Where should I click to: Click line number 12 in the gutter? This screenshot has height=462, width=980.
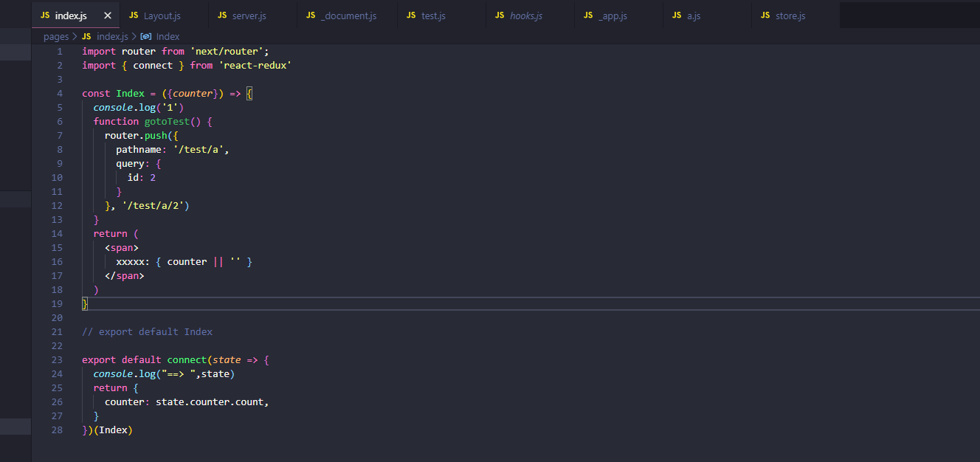[58, 206]
